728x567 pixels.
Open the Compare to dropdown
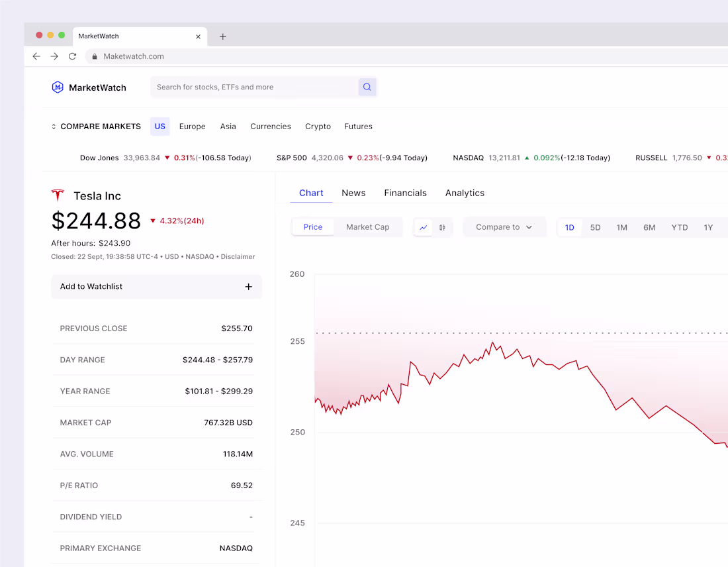[504, 227]
